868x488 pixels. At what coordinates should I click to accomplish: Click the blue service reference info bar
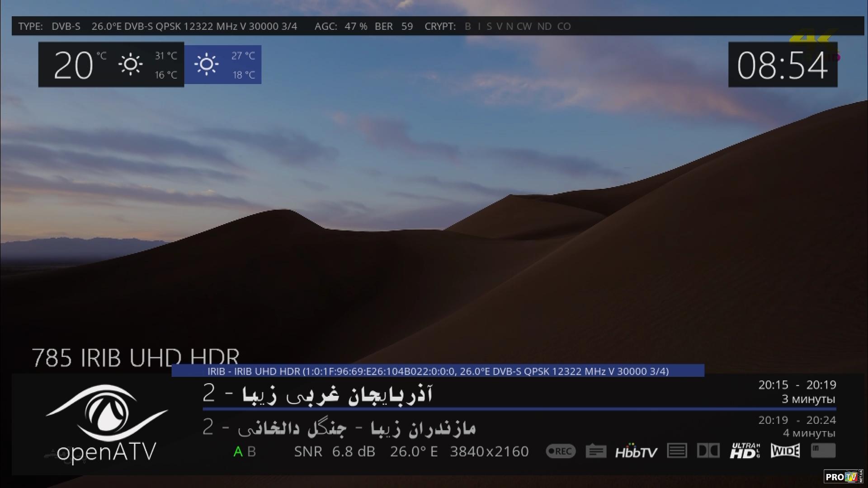click(x=438, y=371)
